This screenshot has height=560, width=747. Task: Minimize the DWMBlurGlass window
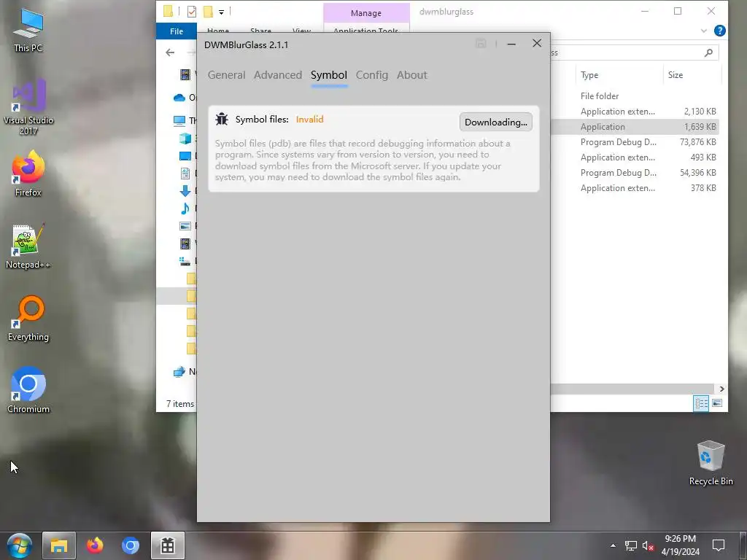[x=511, y=44]
